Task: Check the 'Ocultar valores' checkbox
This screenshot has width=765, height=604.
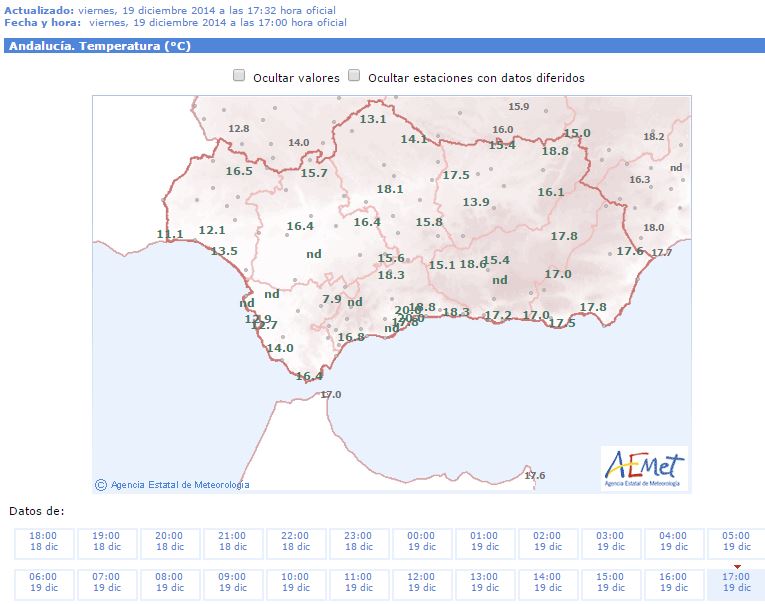Action: click(239, 76)
